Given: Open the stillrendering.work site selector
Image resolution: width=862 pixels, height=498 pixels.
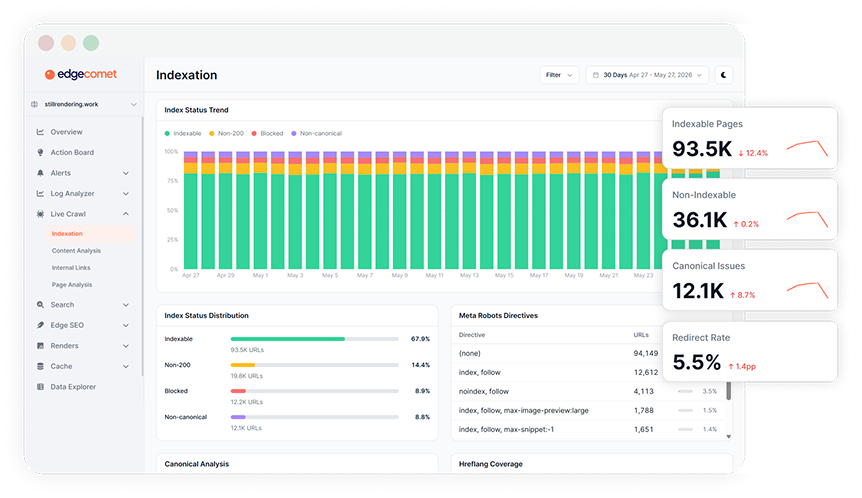Looking at the screenshot, I should pyautogui.click(x=84, y=104).
